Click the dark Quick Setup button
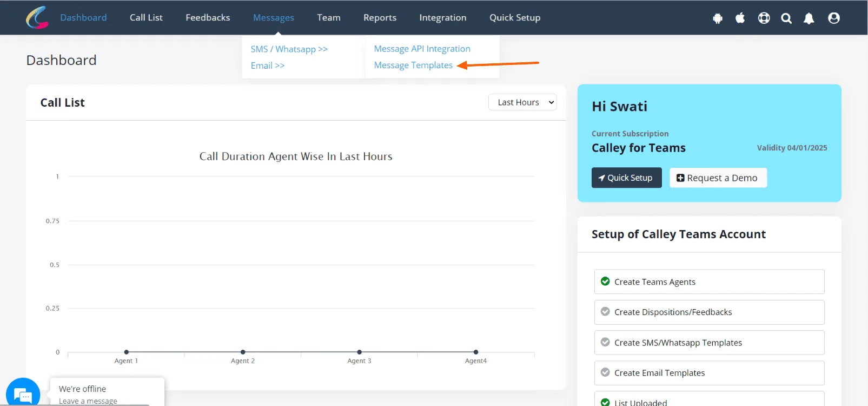 [627, 178]
